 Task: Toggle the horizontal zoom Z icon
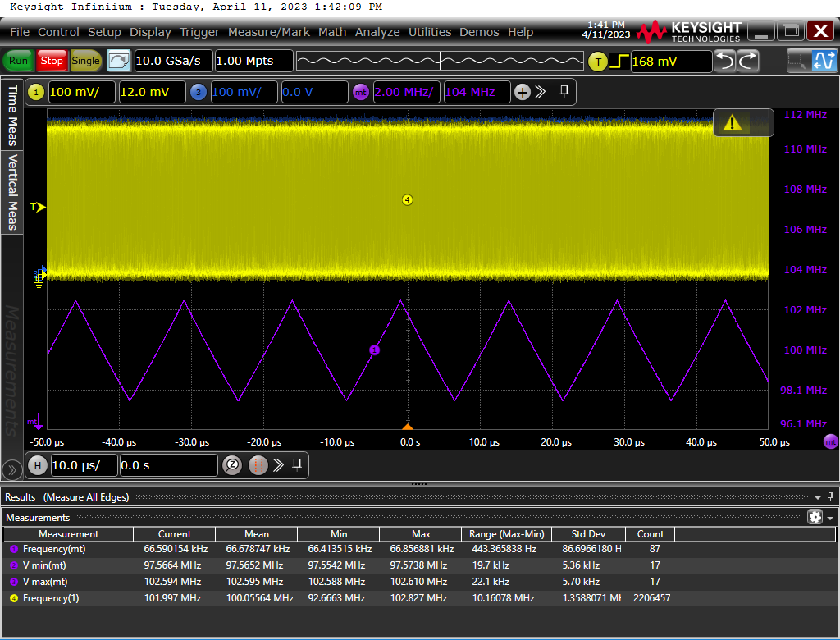pos(232,465)
